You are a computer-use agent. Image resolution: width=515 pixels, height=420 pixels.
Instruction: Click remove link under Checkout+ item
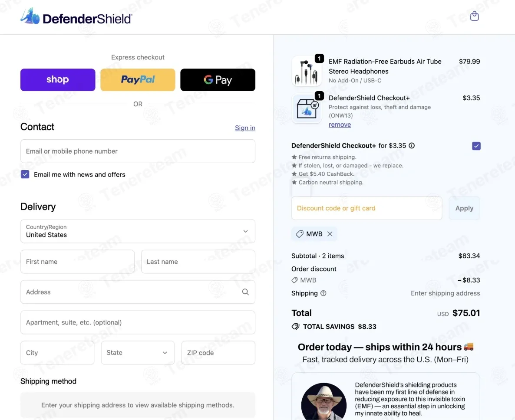point(340,125)
